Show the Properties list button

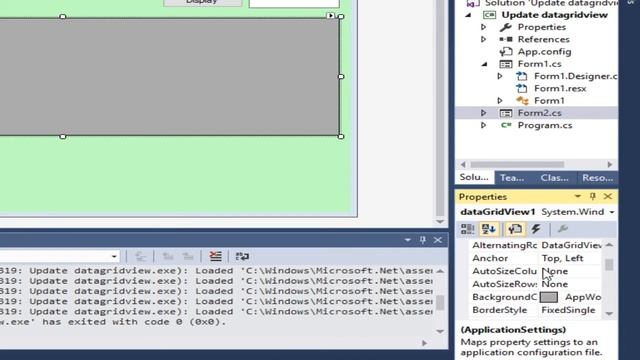(515, 229)
